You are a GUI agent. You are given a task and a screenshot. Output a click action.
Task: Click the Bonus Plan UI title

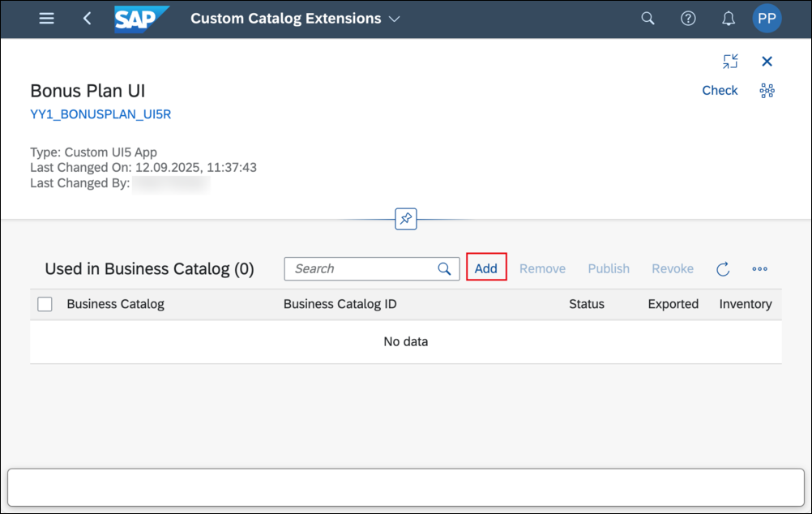coord(88,91)
